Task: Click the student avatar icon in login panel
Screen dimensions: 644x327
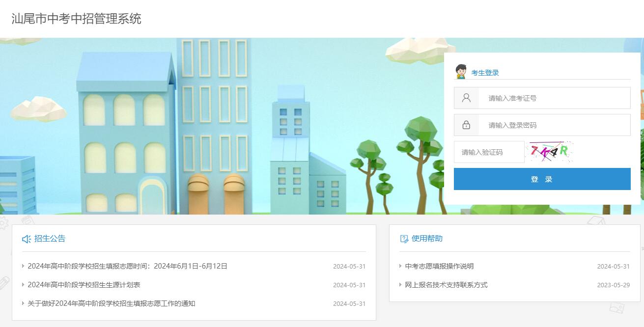Action: [x=461, y=72]
